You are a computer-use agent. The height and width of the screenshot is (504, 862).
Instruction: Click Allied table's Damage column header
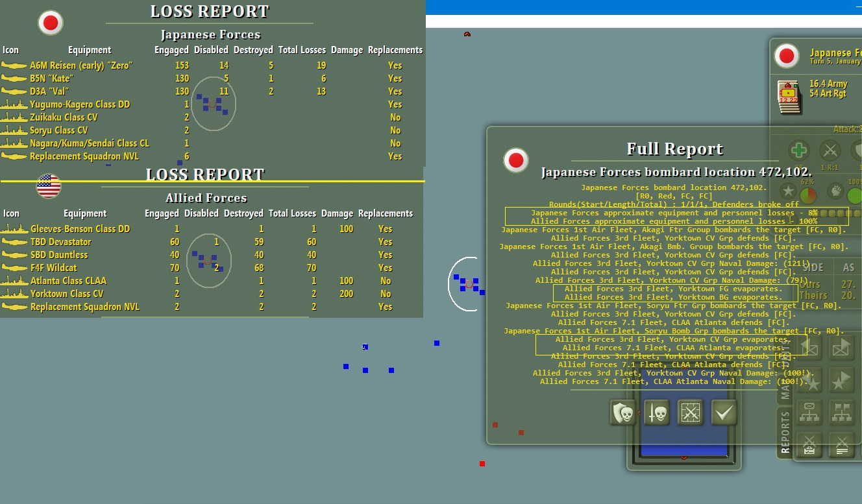[337, 213]
